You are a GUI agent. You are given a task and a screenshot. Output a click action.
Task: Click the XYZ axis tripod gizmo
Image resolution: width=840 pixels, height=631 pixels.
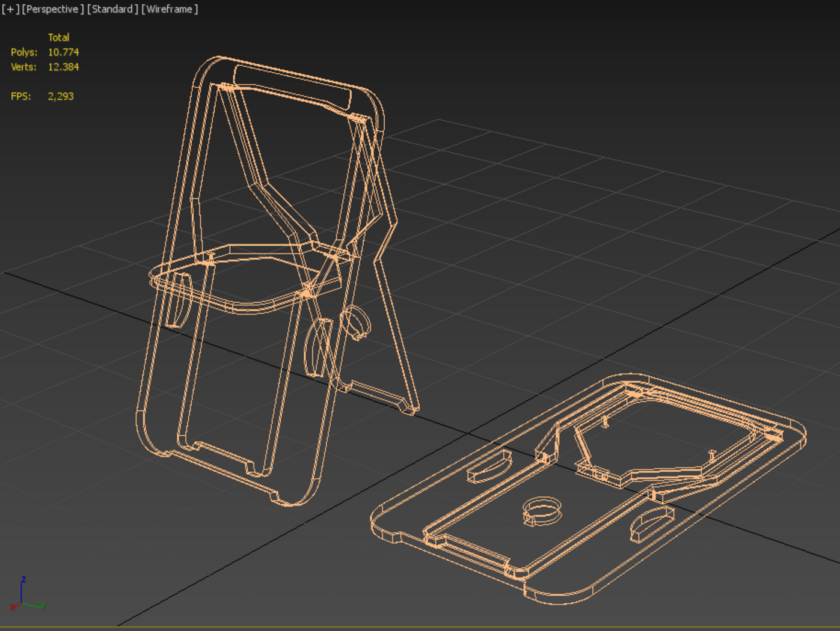(27, 594)
